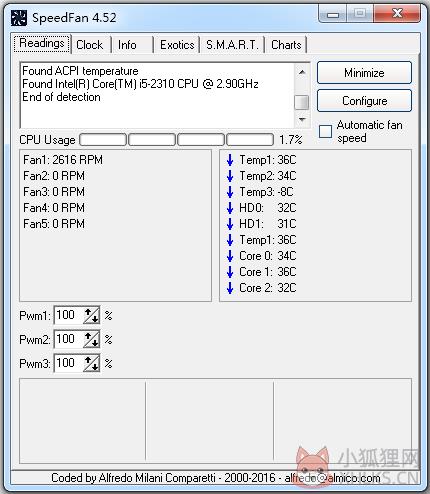
Task: Select the 'Fan2: 0 RPM' reading
Action: pyautogui.click(x=54, y=176)
